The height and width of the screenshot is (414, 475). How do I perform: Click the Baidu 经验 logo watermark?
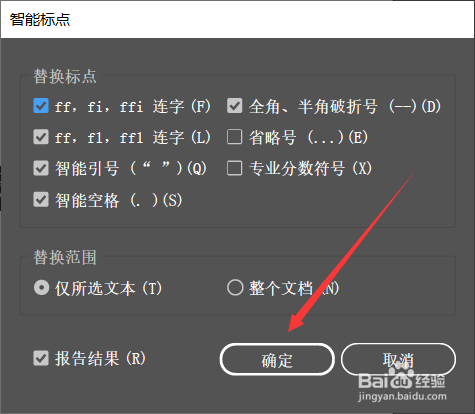click(x=402, y=378)
